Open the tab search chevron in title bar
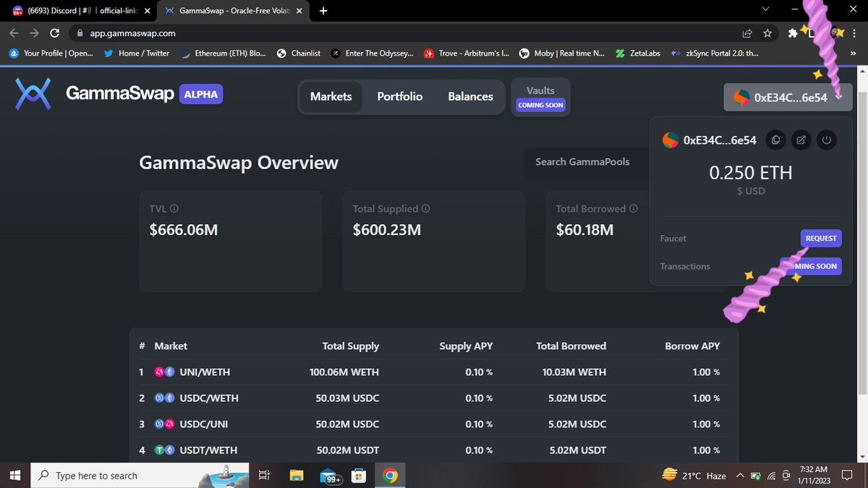This screenshot has width=868, height=488. click(766, 9)
